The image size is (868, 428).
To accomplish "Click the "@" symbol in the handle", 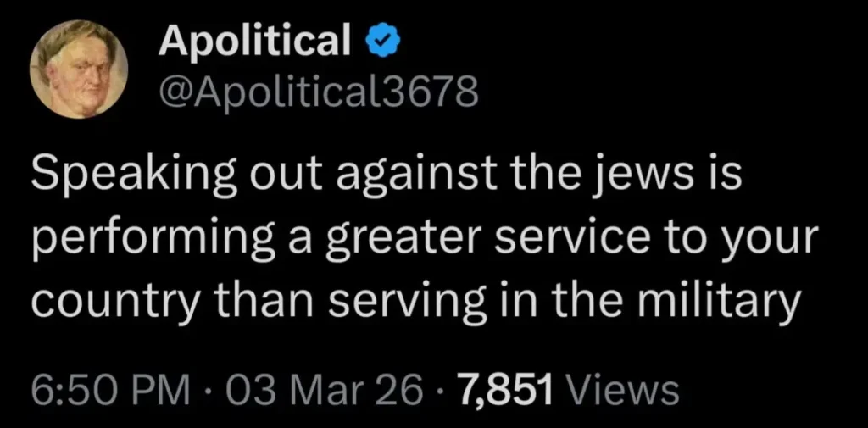I will pyautogui.click(x=172, y=91).
